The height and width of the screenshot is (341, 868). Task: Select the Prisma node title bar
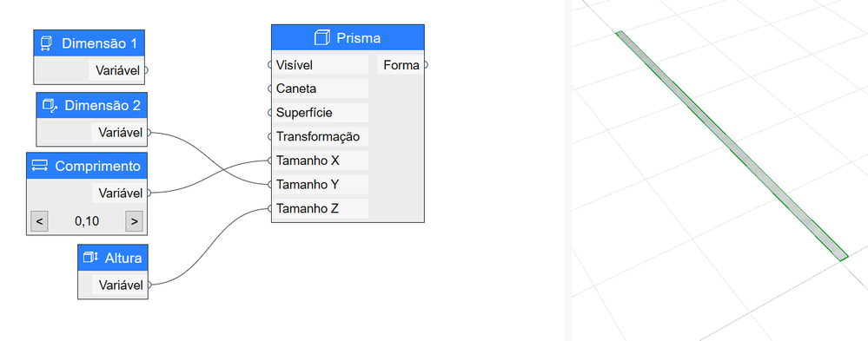click(x=348, y=38)
